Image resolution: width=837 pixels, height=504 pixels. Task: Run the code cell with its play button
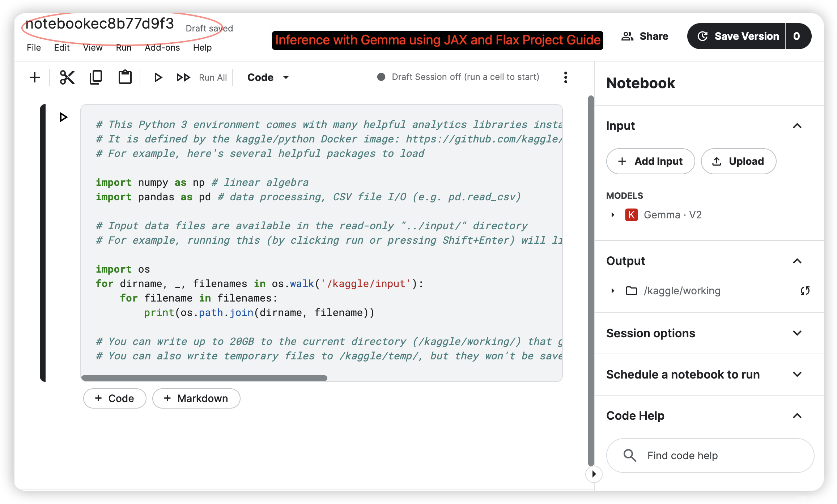pos(64,117)
